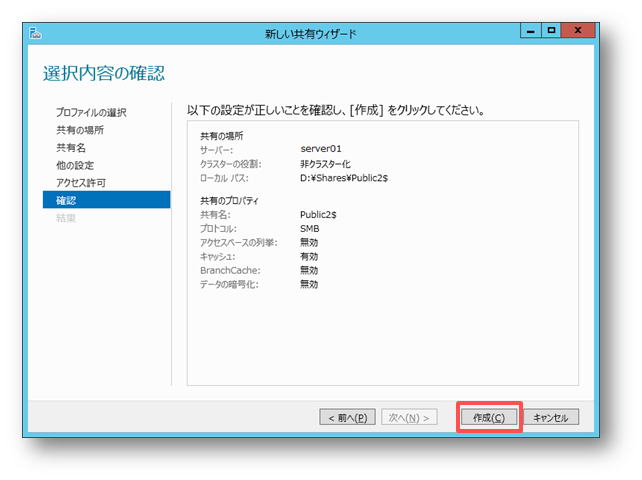642x480 pixels.
Task: Click the 選択内容の確認 page heading
Action: pos(104,74)
